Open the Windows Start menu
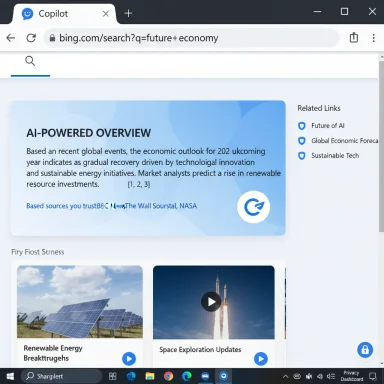 (x=10, y=376)
